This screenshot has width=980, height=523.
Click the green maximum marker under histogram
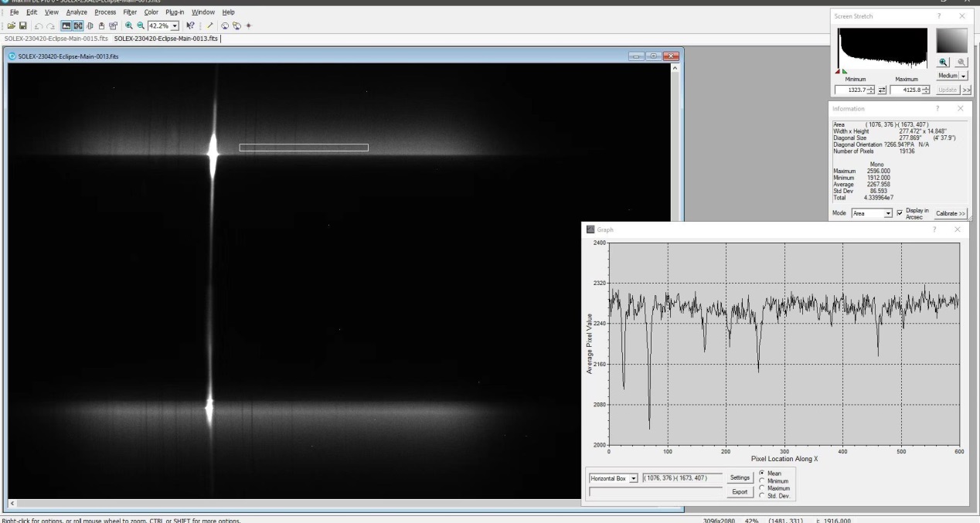(844, 71)
